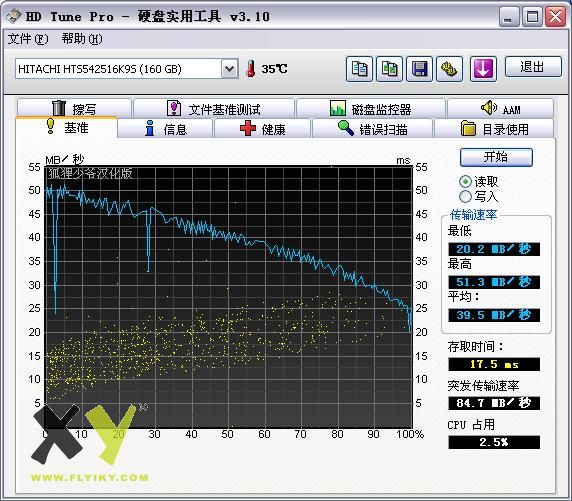Click the 突发传输速率 label
Viewport: 572px width, 501px height.
(x=483, y=386)
